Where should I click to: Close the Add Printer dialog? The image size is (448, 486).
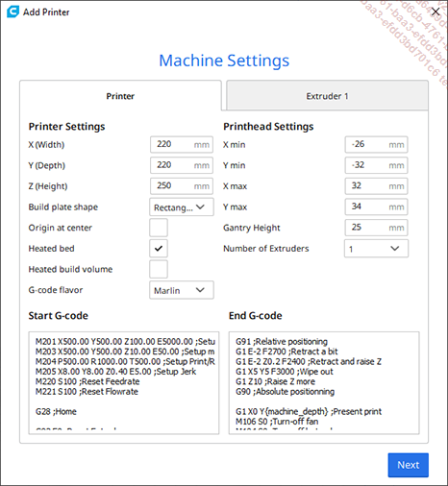point(436,12)
